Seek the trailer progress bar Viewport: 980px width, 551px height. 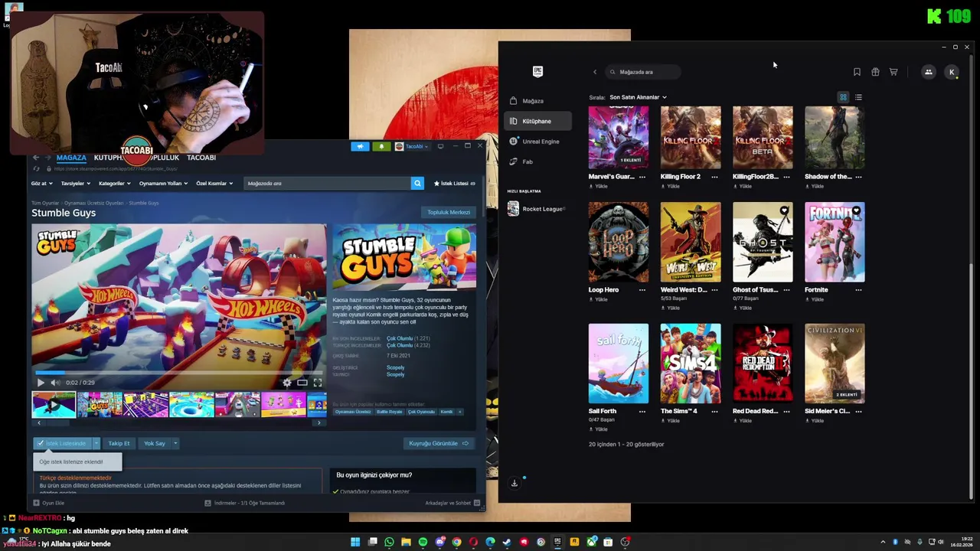tap(179, 373)
